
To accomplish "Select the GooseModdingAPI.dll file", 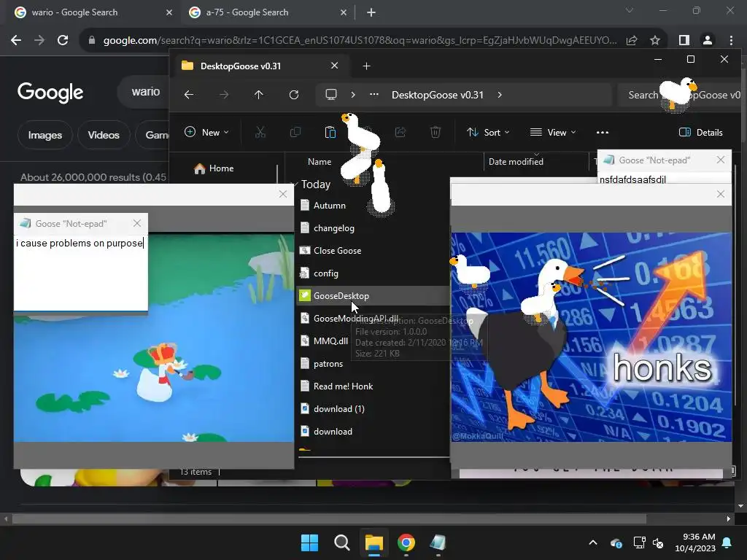I will click(356, 319).
